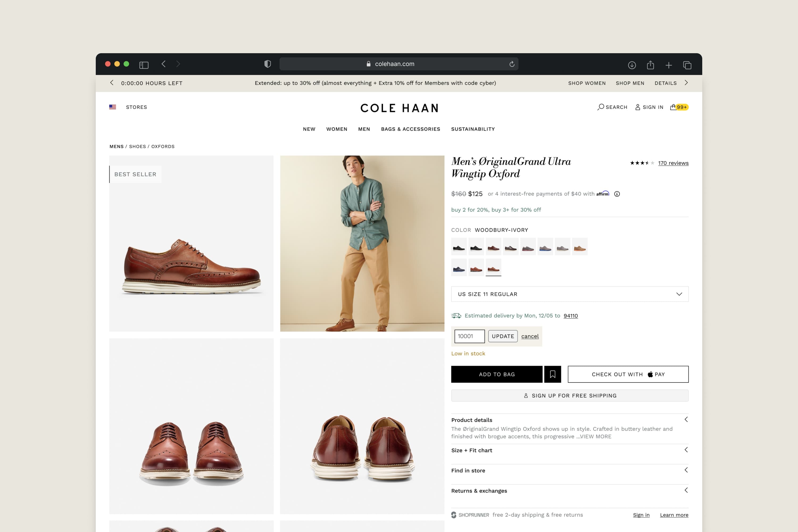
Task: Click the Affirm info circle icon
Action: tap(617, 194)
